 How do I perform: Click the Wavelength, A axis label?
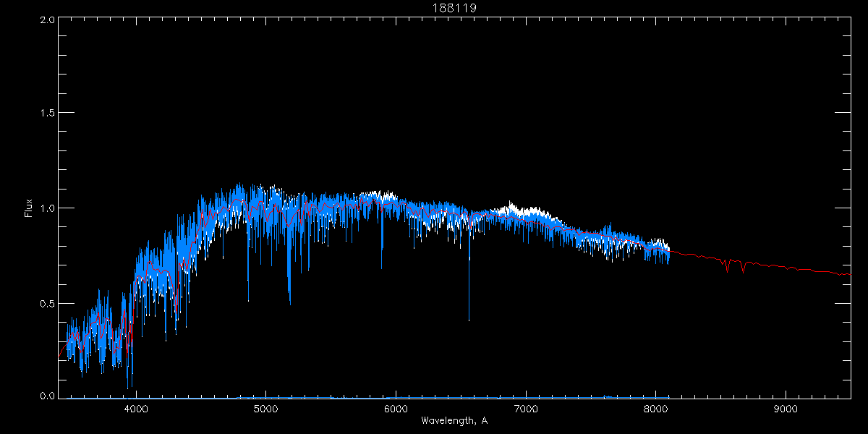(454, 421)
